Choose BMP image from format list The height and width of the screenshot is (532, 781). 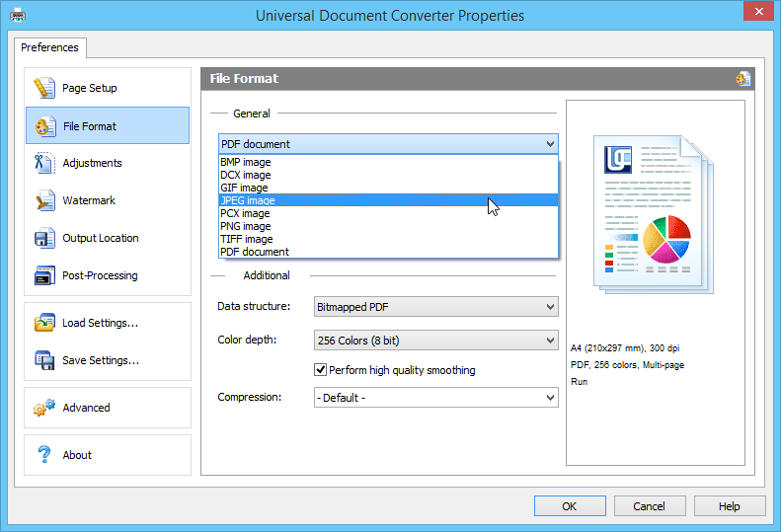[388, 162]
